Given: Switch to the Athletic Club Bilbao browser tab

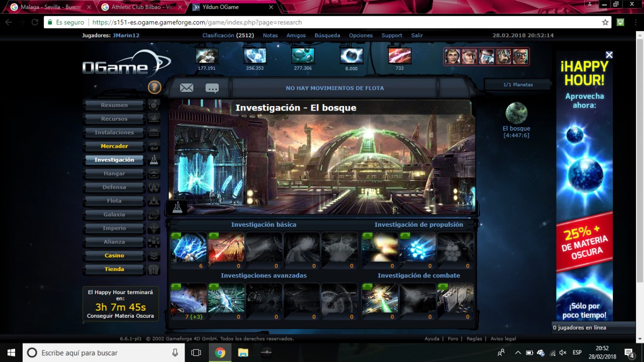Looking at the screenshot, I should pos(141,7).
